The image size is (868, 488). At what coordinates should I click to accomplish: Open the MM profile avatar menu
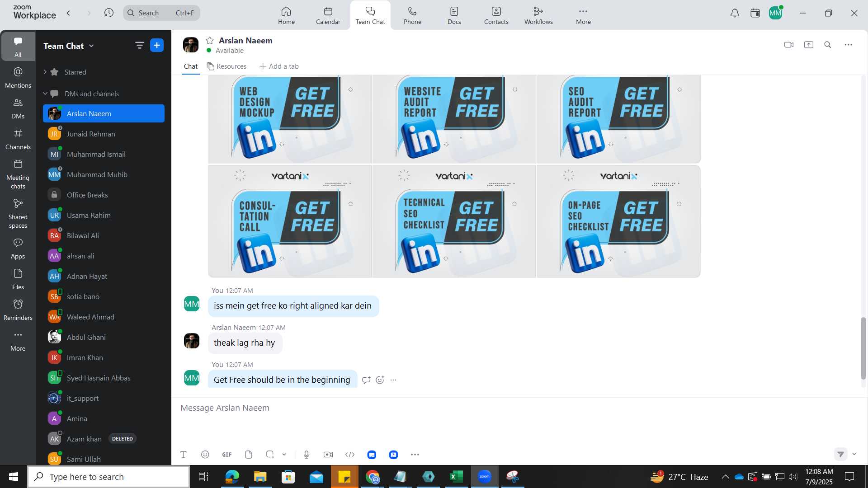point(776,13)
